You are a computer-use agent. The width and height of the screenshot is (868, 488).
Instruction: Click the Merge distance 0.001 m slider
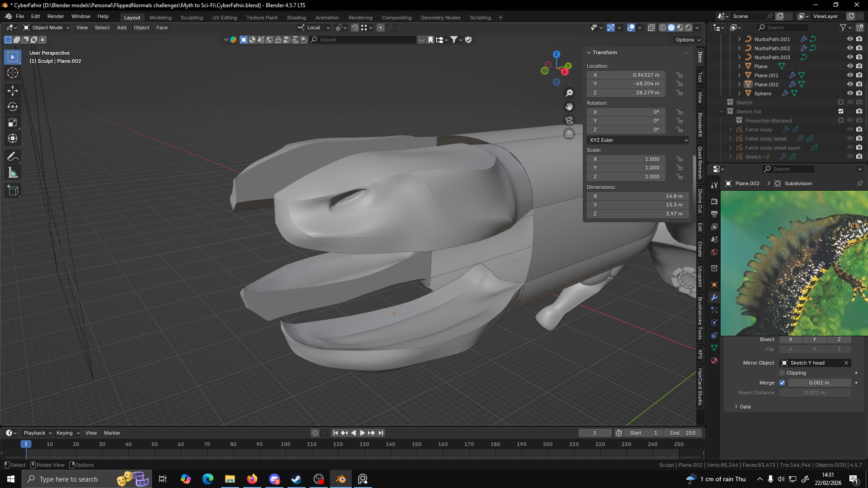819,383
